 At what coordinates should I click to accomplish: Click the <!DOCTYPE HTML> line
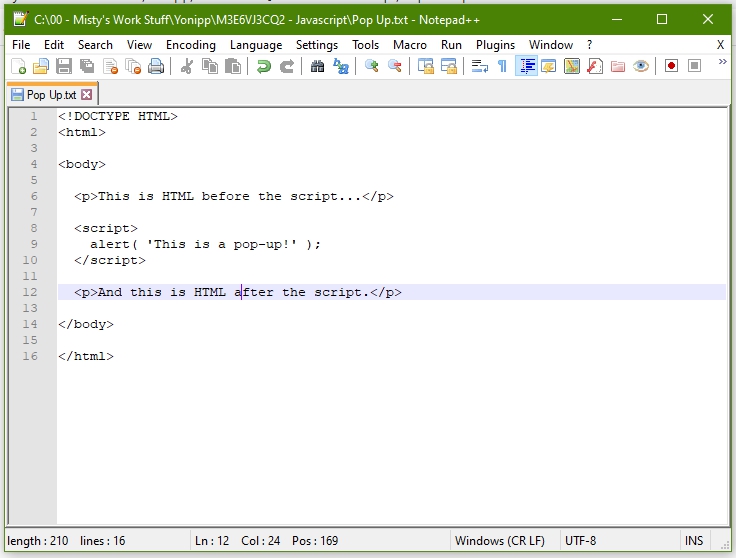118,116
